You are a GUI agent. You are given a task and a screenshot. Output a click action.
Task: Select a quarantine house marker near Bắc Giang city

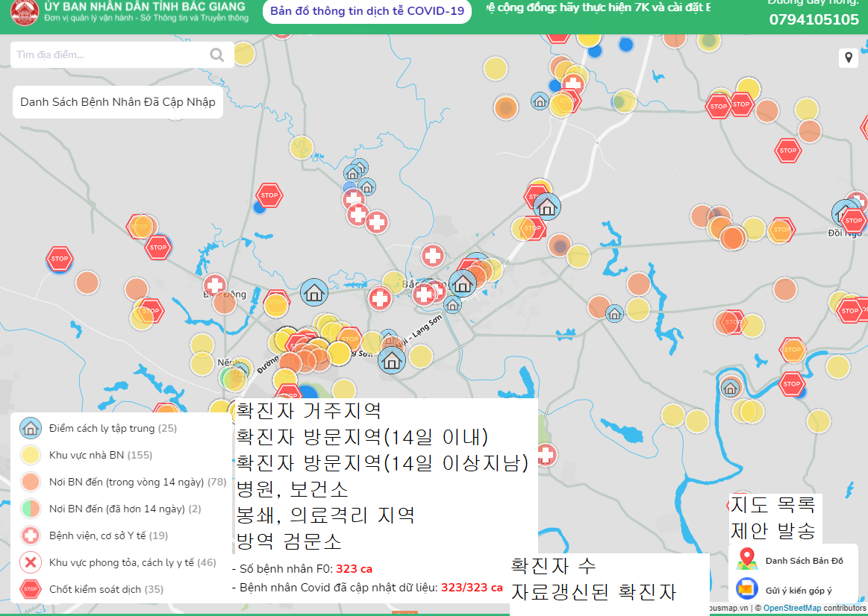(x=462, y=283)
